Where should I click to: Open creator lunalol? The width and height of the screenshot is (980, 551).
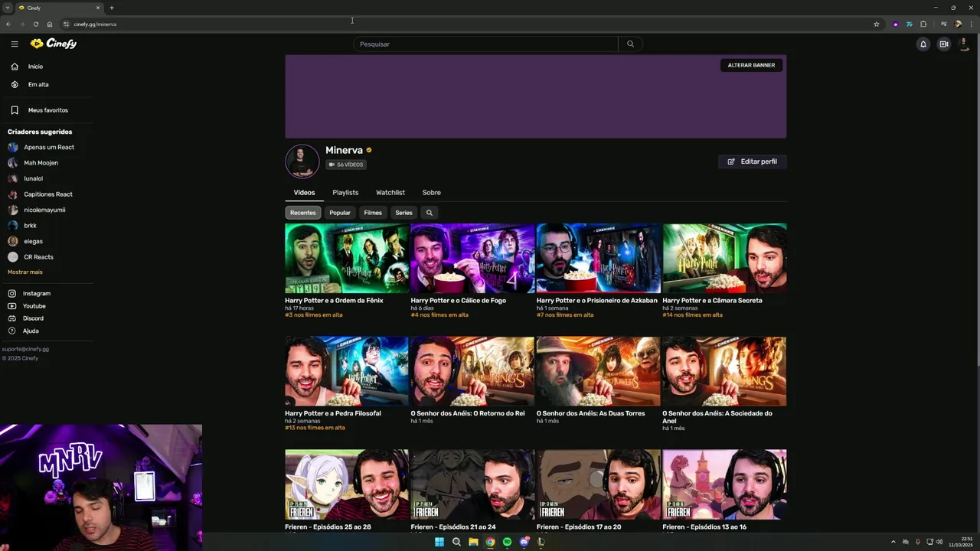pos(33,178)
